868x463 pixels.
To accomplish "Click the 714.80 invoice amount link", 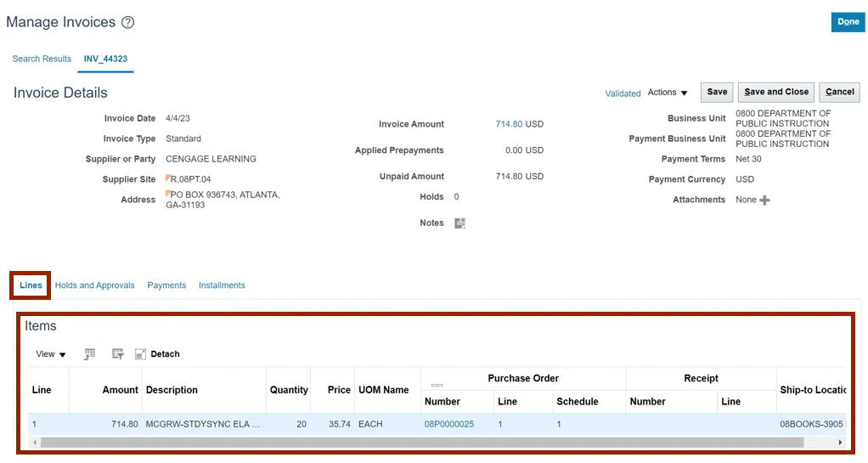I will 510,124.
